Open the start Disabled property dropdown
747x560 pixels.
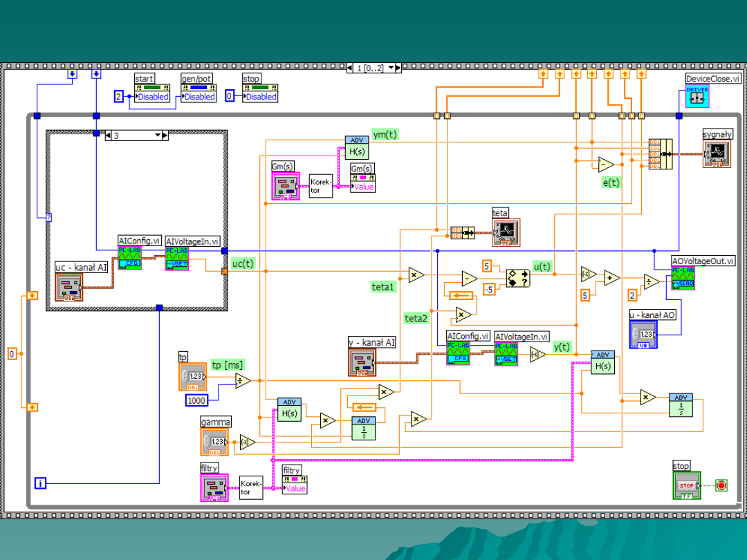[153, 97]
